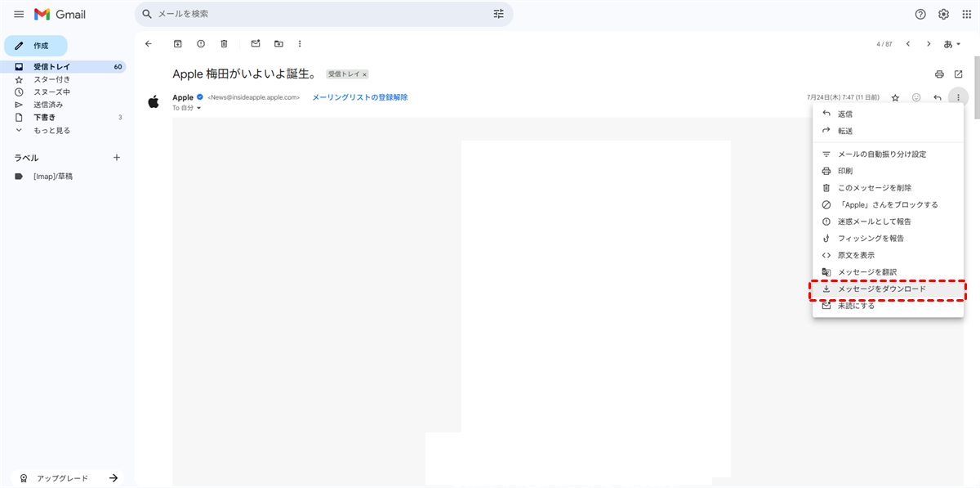980x488 pixels.
Task: Choose 印刷 from the menu
Action: pyautogui.click(x=888, y=171)
